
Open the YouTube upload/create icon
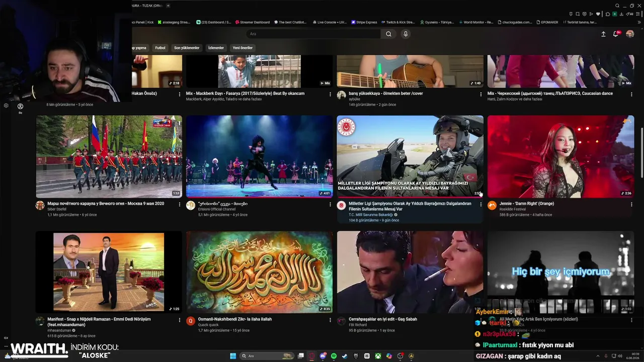pyautogui.click(x=603, y=34)
